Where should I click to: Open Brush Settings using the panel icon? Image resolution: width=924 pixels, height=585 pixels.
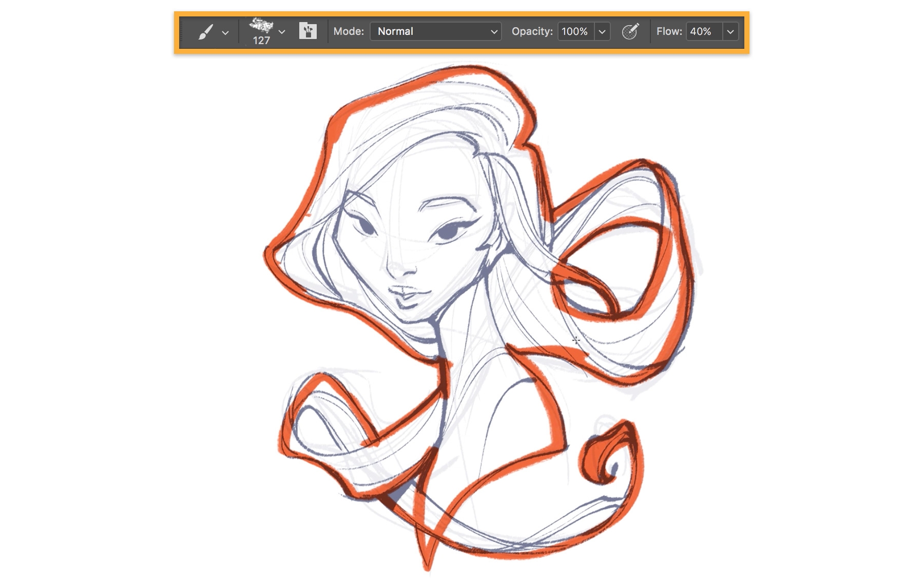click(307, 31)
